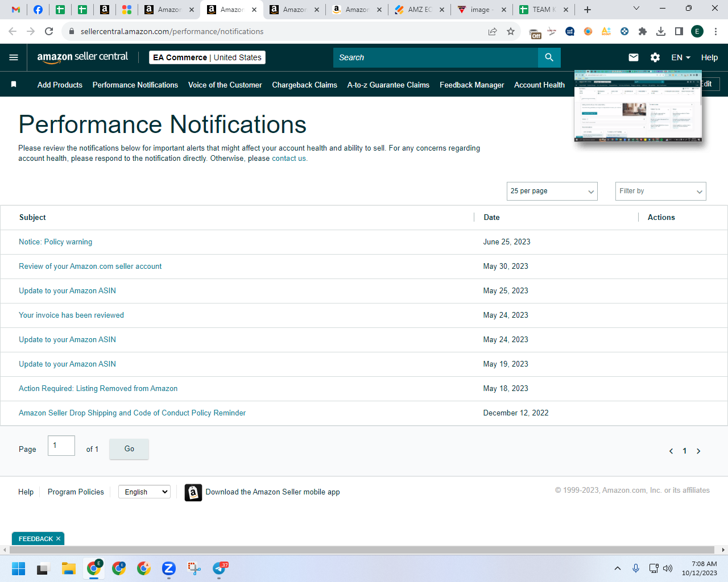The image size is (728, 582).
Task: Open A-to-z Guarantee Claims
Action: click(388, 85)
